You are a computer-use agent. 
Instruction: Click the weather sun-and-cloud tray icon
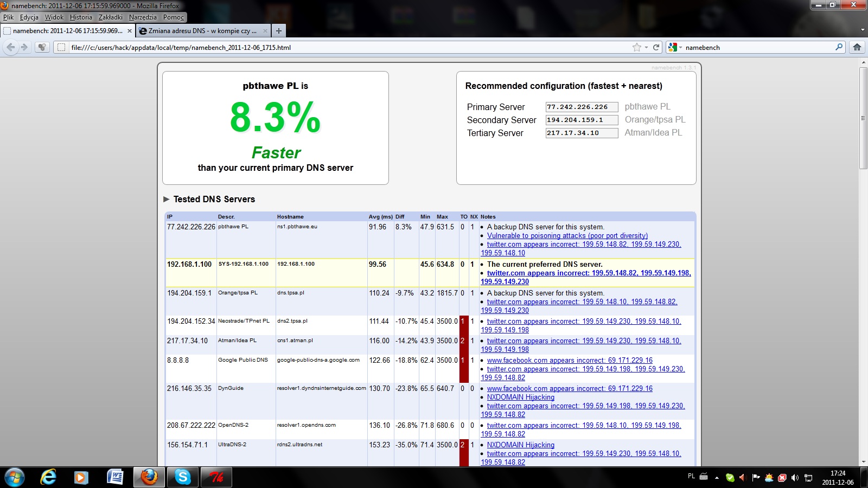[x=769, y=478]
